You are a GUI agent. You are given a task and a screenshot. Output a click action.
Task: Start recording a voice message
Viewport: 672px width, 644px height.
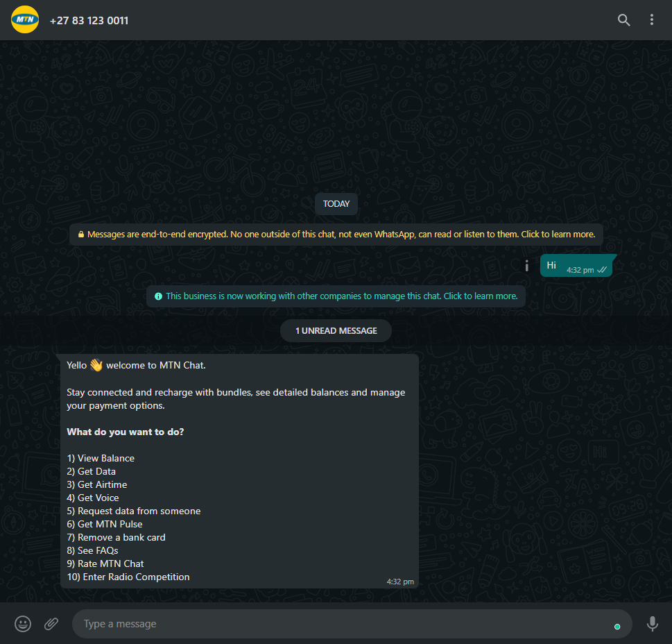click(x=653, y=623)
